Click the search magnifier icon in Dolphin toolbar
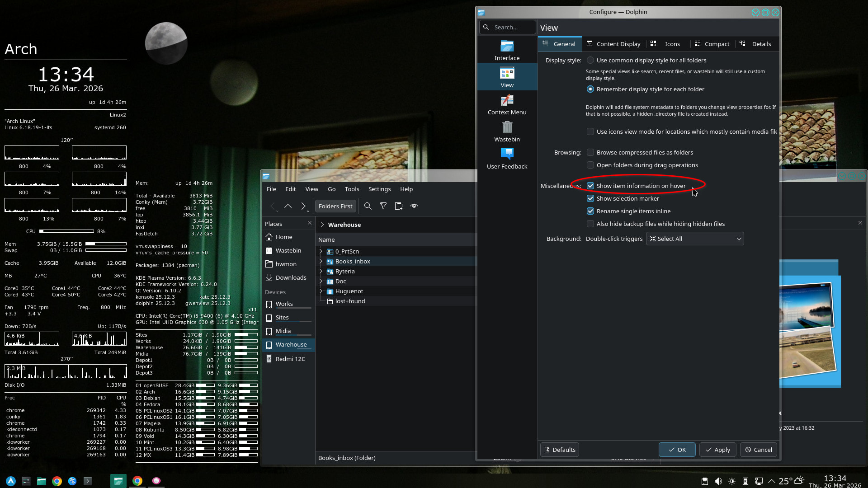This screenshot has height=488, width=868. pyautogui.click(x=368, y=206)
